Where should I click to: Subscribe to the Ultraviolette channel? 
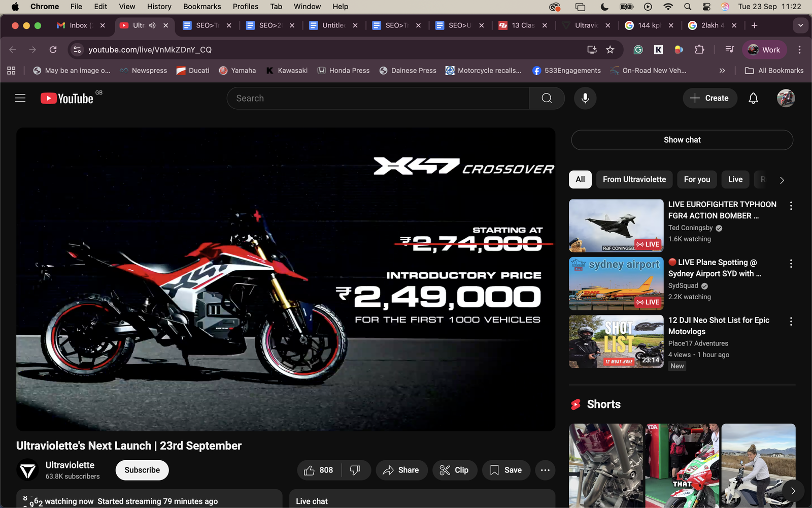click(x=142, y=470)
